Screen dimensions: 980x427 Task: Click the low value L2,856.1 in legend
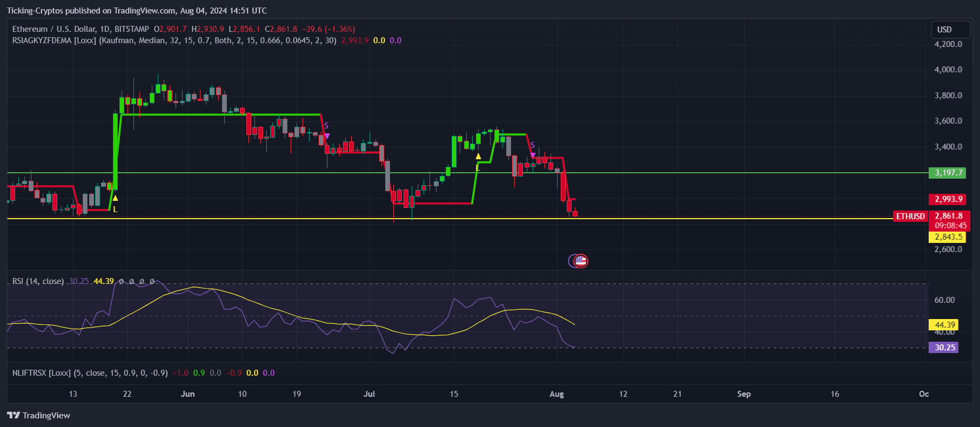pos(244,29)
